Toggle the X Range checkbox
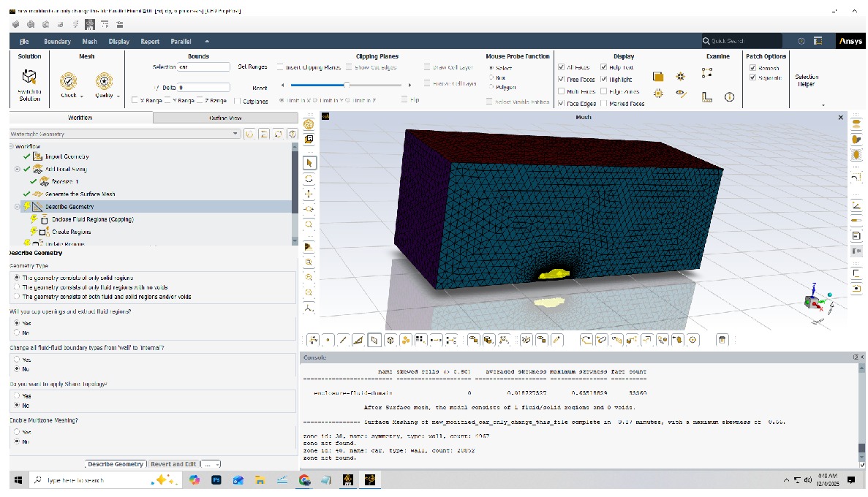The width and height of the screenshot is (868, 497). coord(135,100)
